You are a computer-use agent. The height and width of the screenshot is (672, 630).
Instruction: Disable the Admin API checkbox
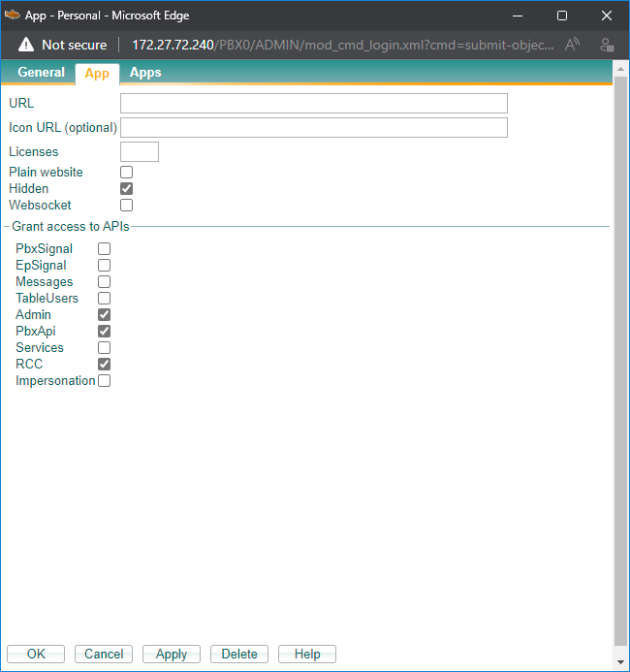104,315
